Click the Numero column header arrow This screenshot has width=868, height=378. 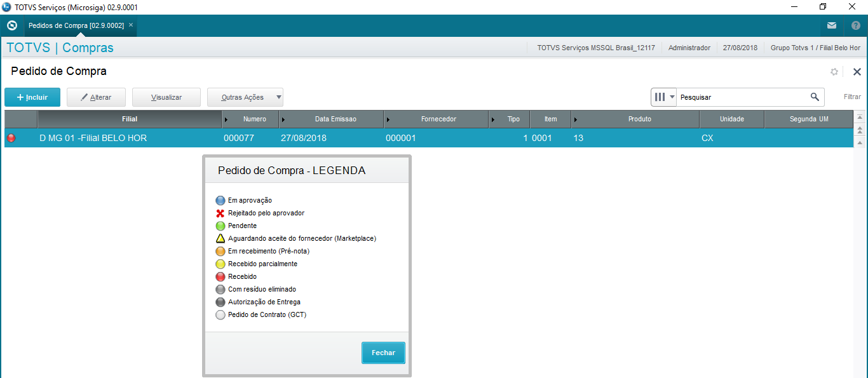pos(227,119)
